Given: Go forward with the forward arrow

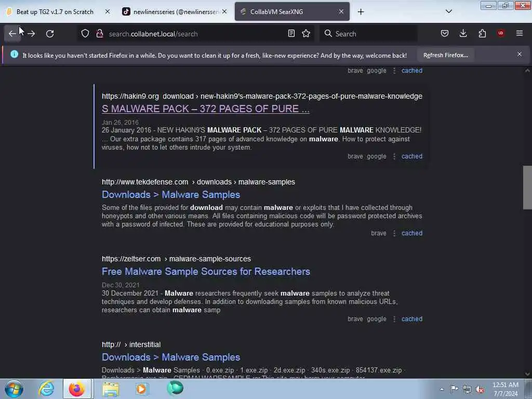Looking at the screenshot, I should coord(31,34).
